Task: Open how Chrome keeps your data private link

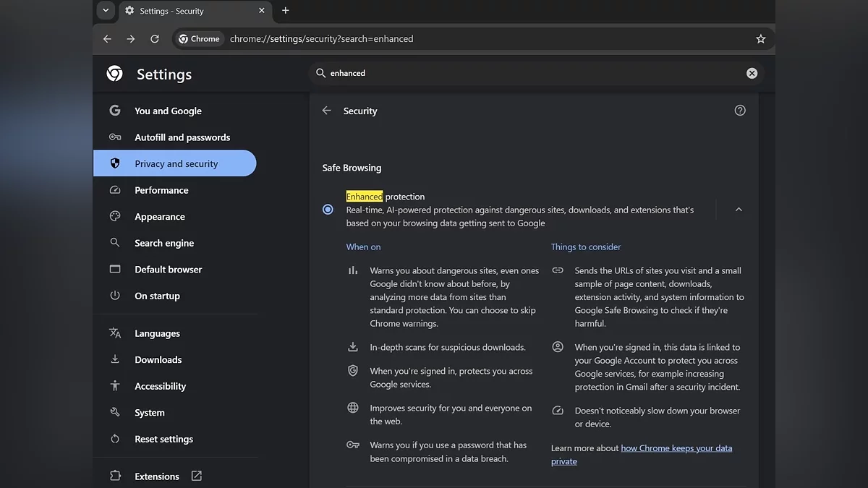Action: click(676, 448)
